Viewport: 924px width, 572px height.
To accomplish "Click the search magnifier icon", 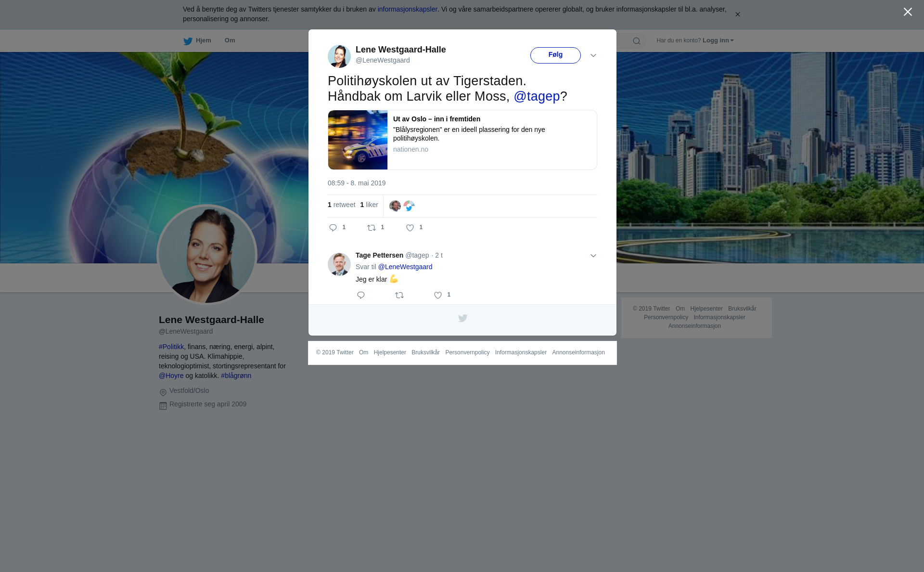I will point(637,41).
